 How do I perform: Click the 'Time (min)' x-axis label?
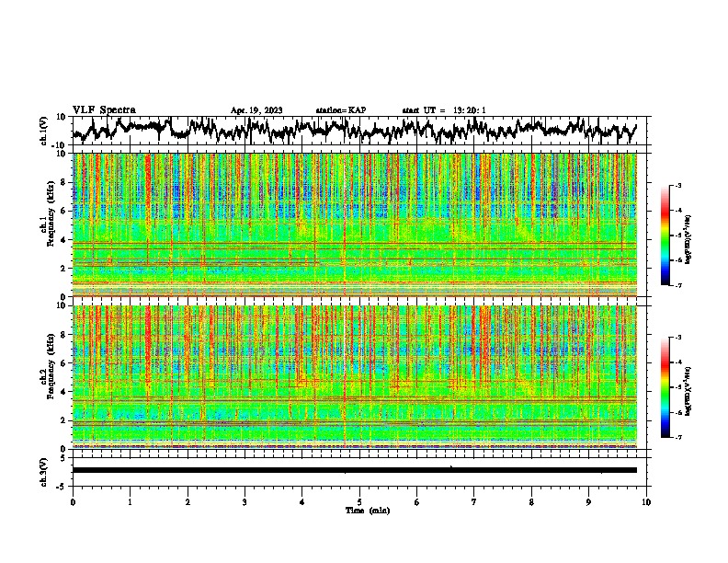coord(368,511)
